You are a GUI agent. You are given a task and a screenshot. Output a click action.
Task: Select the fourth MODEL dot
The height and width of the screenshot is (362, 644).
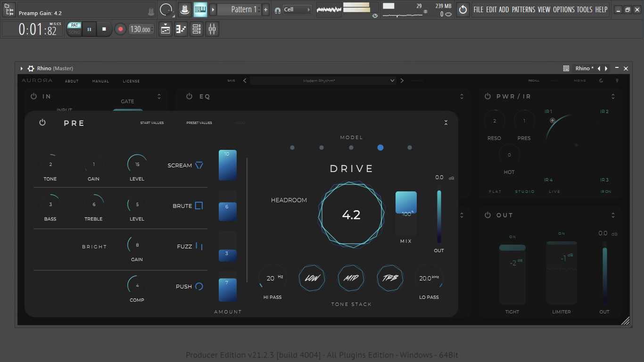380,148
